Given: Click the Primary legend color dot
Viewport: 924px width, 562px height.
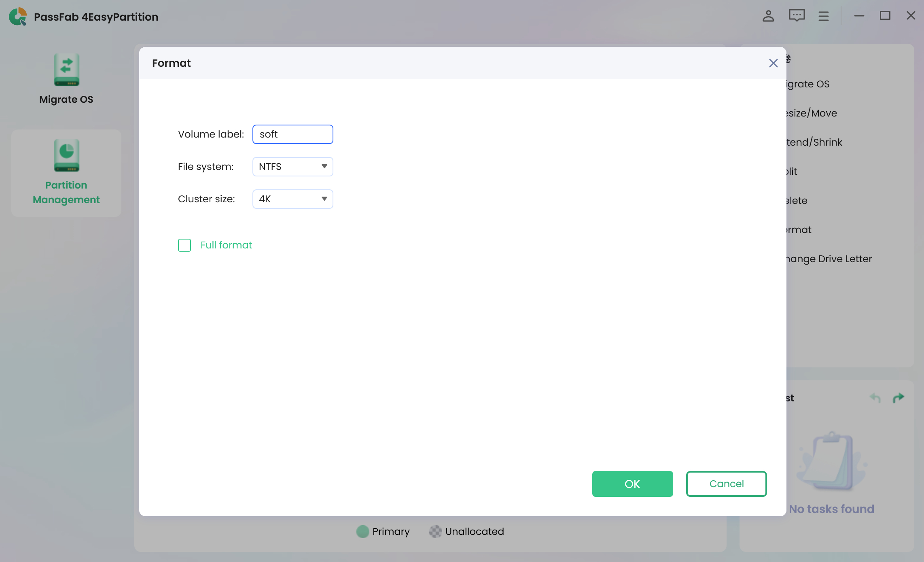Looking at the screenshot, I should (x=363, y=531).
